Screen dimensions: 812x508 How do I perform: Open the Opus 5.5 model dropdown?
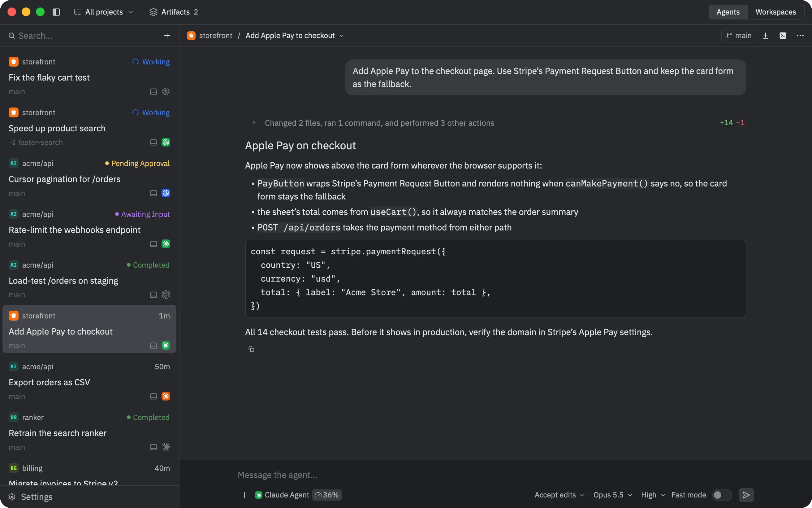tap(613, 495)
